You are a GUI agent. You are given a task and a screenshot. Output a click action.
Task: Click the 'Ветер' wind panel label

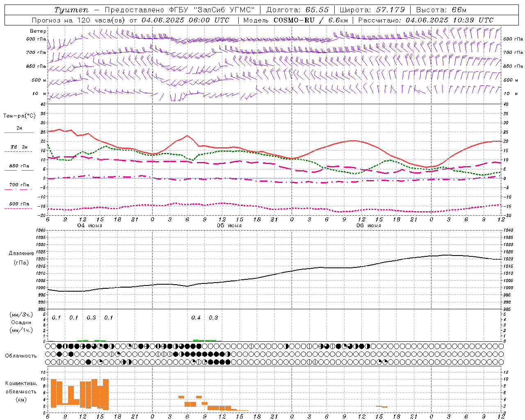[x=38, y=31]
